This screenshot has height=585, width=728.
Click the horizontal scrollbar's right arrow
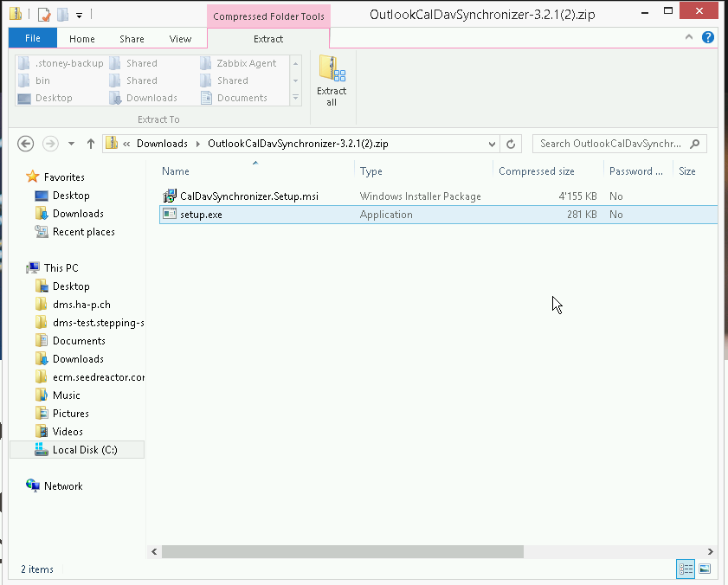click(x=712, y=551)
